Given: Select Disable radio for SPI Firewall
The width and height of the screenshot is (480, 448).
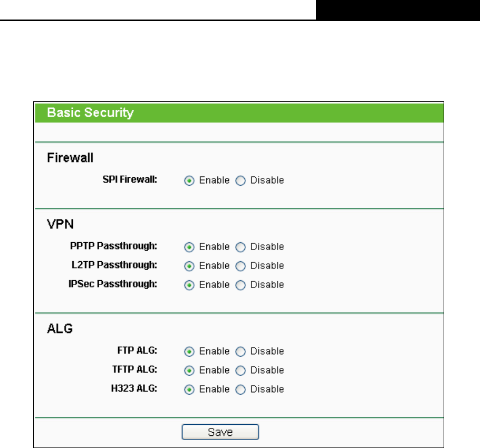Looking at the screenshot, I should [241, 180].
